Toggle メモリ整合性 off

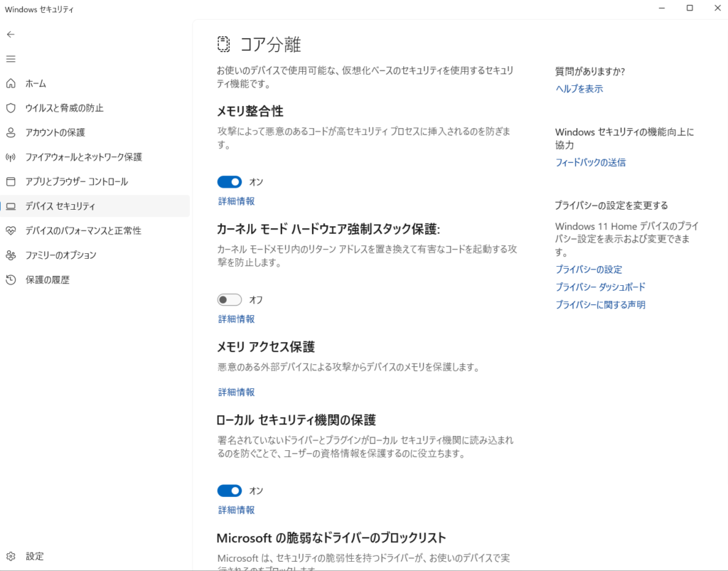[229, 181]
